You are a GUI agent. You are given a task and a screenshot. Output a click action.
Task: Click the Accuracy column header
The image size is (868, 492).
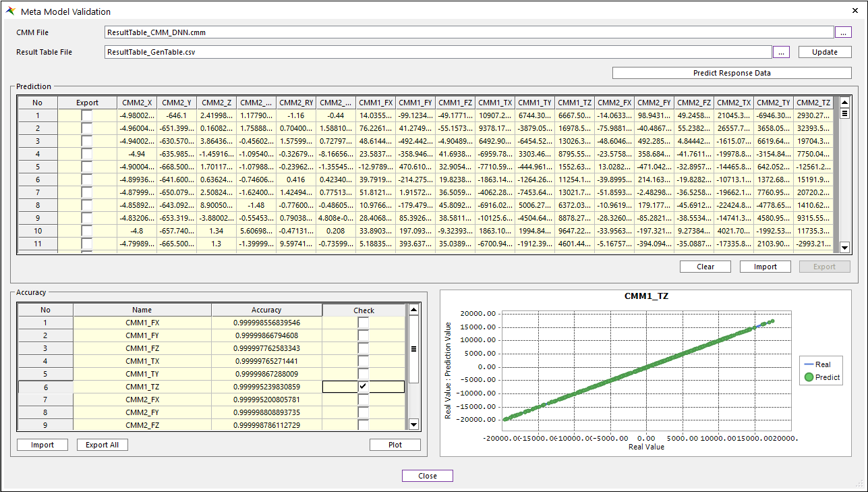point(266,310)
